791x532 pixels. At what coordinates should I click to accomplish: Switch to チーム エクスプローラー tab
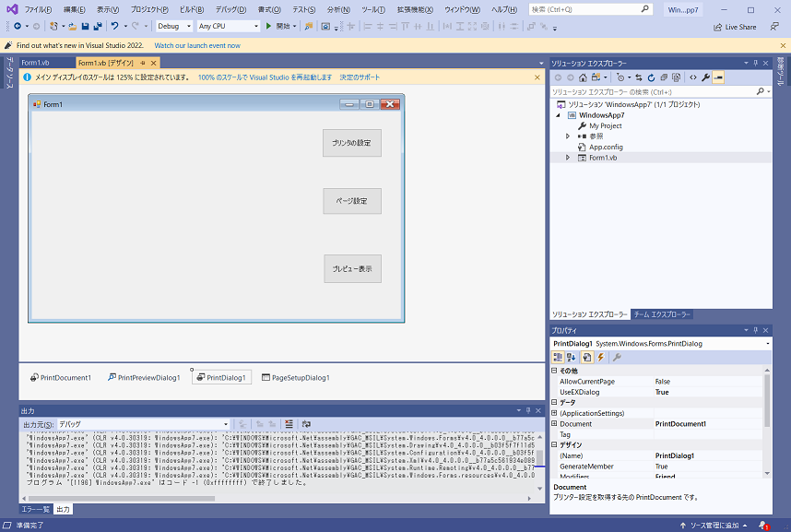click(662, 314)
